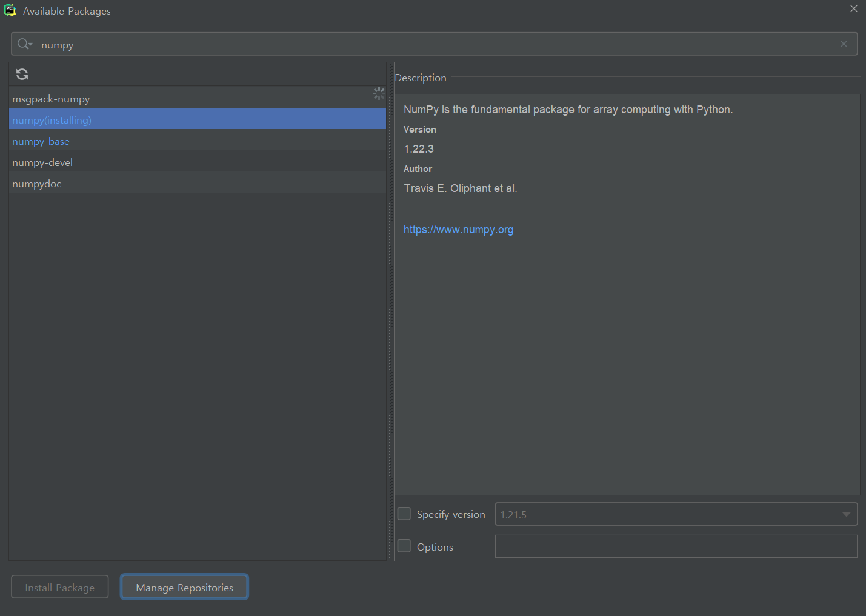
Task: Click the reload packages list icon
Action: [22, 74]
